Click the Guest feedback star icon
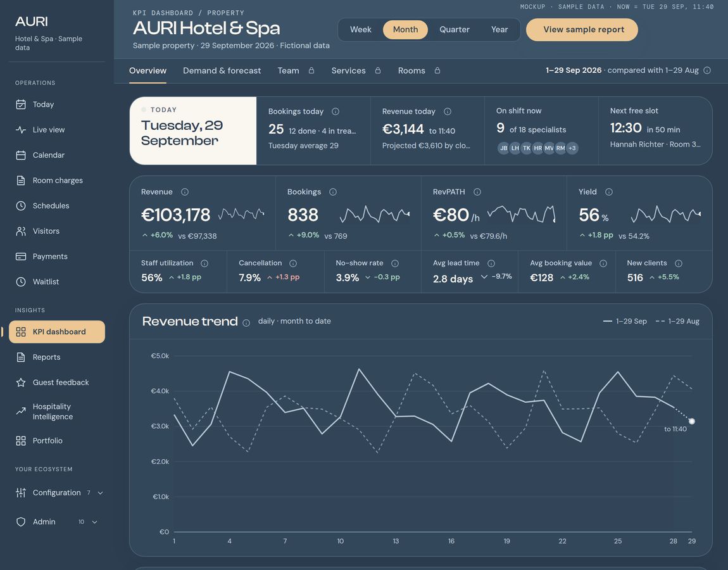Screen dimensions: 728x570 [x=21, y=383]
